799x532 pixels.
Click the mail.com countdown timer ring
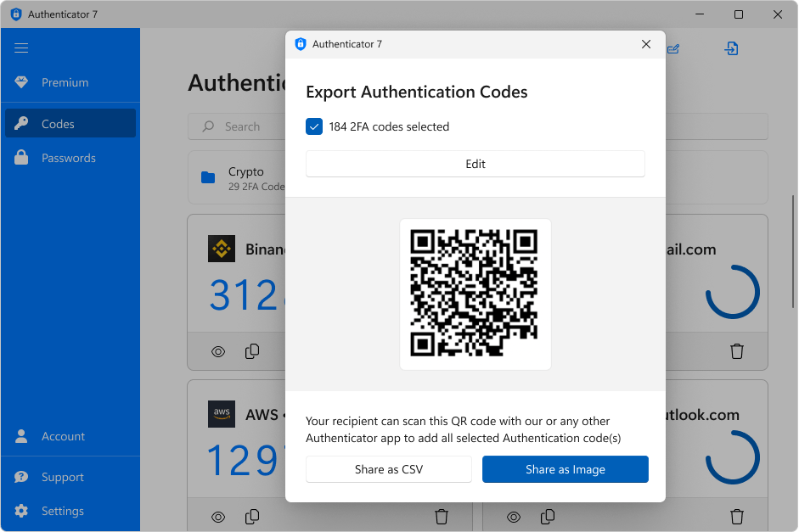pos(733,292)
